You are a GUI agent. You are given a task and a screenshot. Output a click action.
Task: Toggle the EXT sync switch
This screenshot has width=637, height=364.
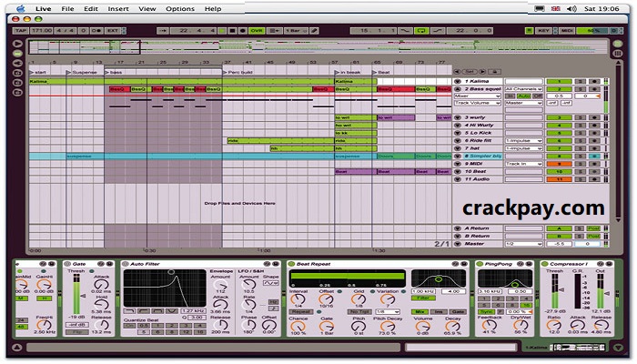click(113, 31)
